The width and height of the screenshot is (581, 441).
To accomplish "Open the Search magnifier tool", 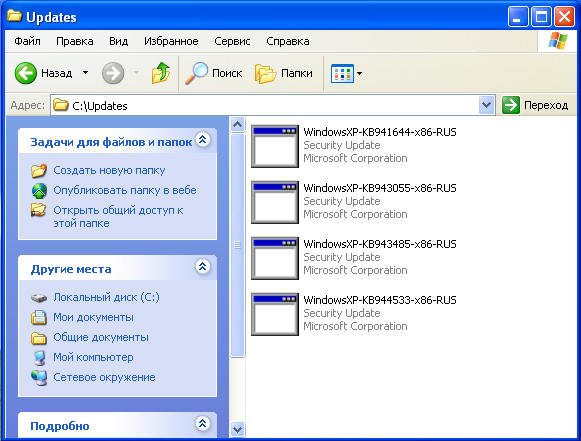I will [196, 73].
